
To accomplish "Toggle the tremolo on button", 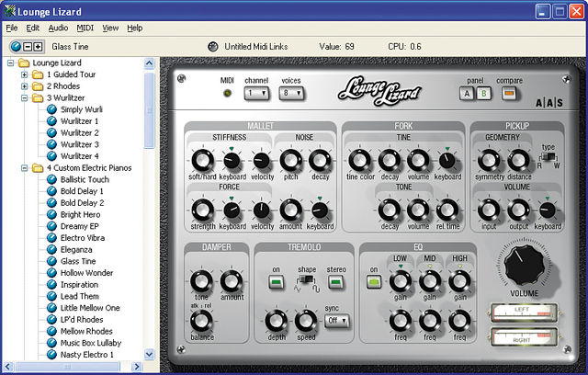I will 276,282.
